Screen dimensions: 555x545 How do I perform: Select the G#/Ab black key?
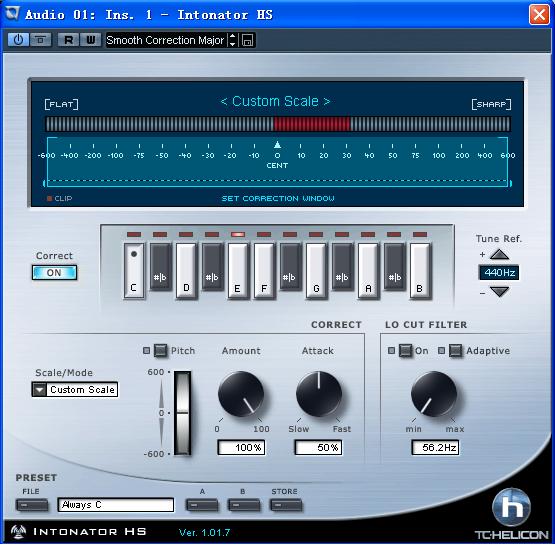pos(342,266)
